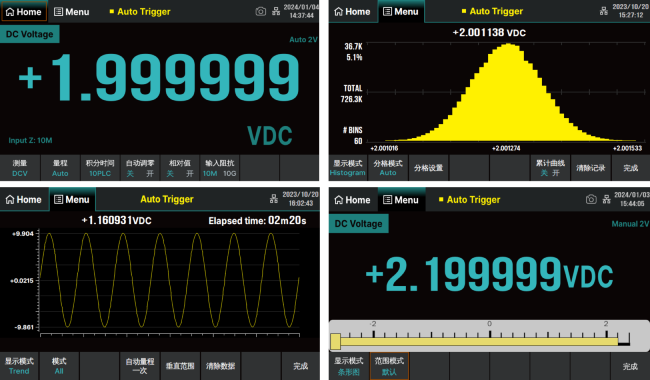Click network icon beside 15:44:05 timestamp
This screenshot has height=380, width=650.
pos(606,200)
